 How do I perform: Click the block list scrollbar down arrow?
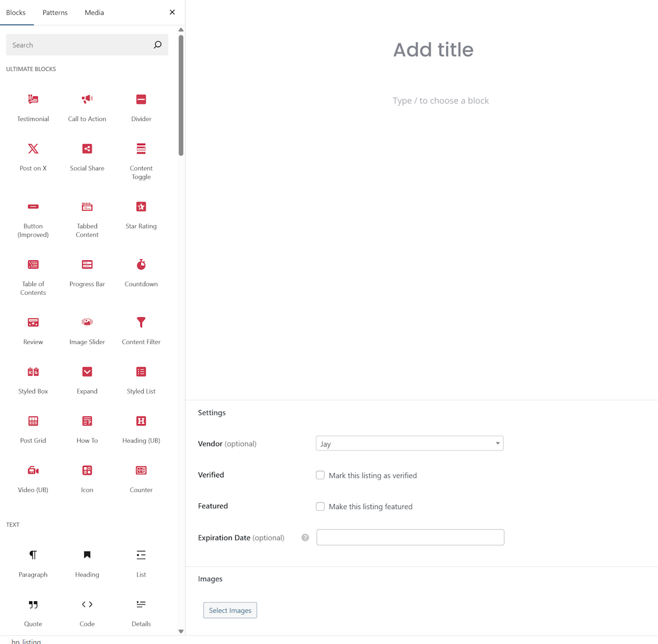[x=181, y=631]
